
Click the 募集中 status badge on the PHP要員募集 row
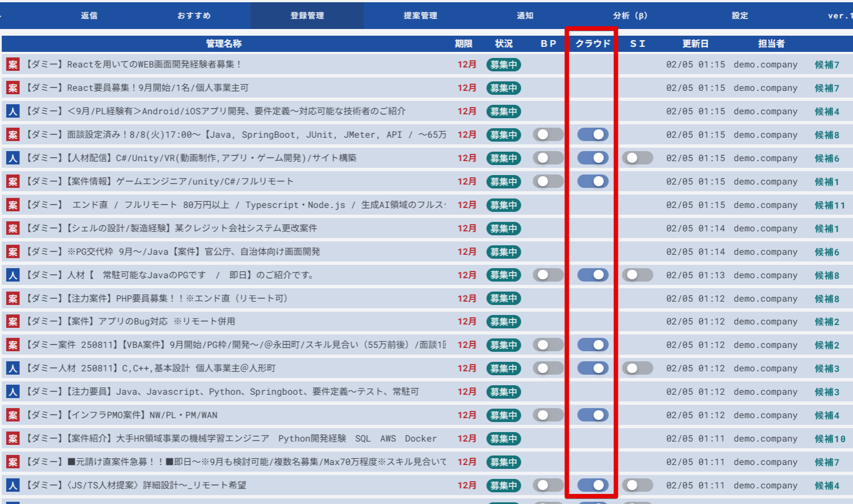(x=503, y=299)
